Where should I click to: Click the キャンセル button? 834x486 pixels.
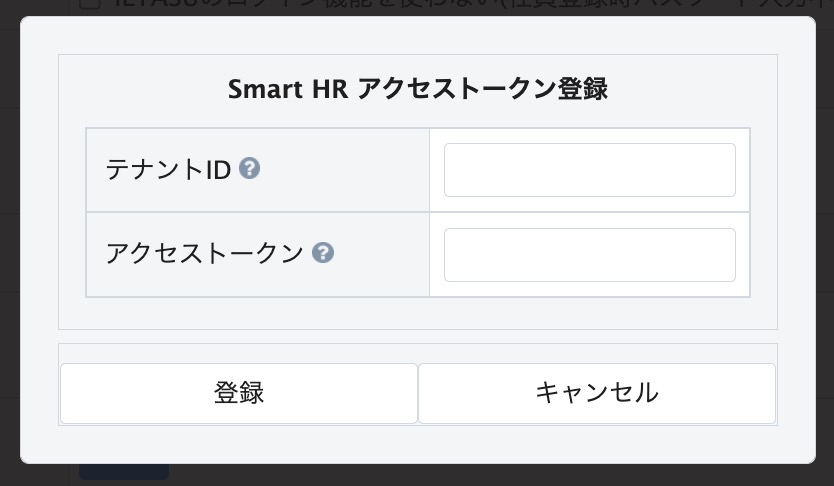[596, 393]
